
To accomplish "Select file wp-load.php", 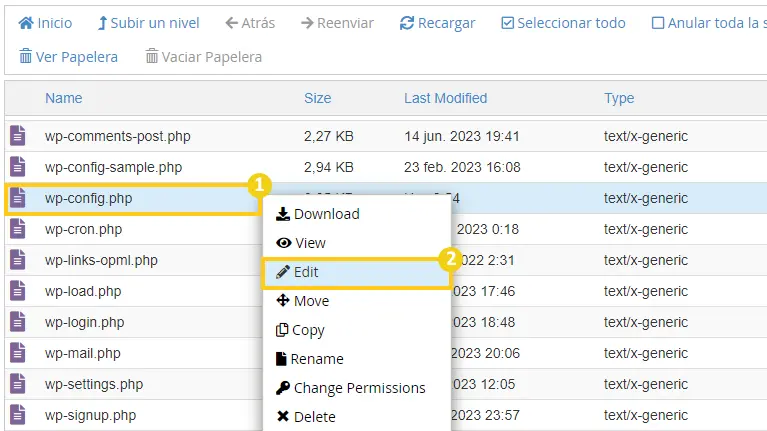I will (83, 291).
